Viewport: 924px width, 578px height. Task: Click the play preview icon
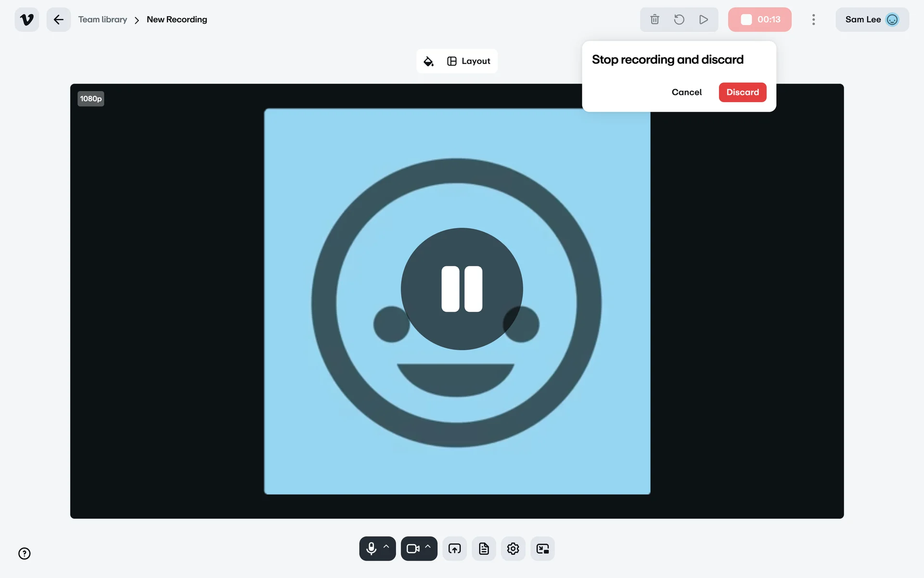[x=704, y=20]
